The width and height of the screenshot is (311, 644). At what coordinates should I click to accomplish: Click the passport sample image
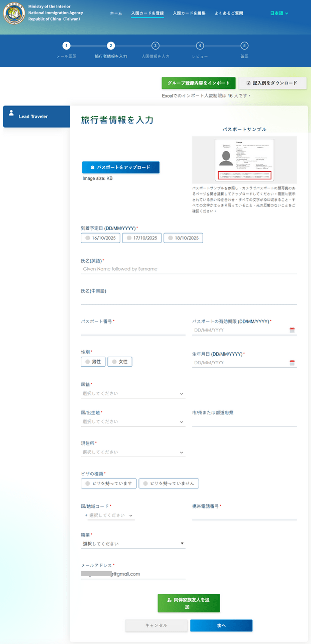[244, 160]
